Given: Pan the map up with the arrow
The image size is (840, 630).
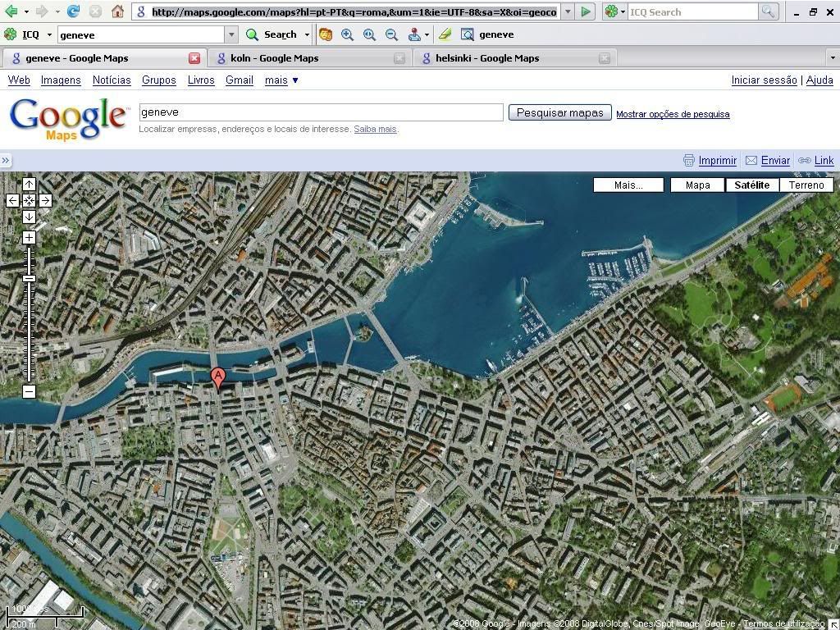Looking at the screenshot, I should click(x=29, y=184).
